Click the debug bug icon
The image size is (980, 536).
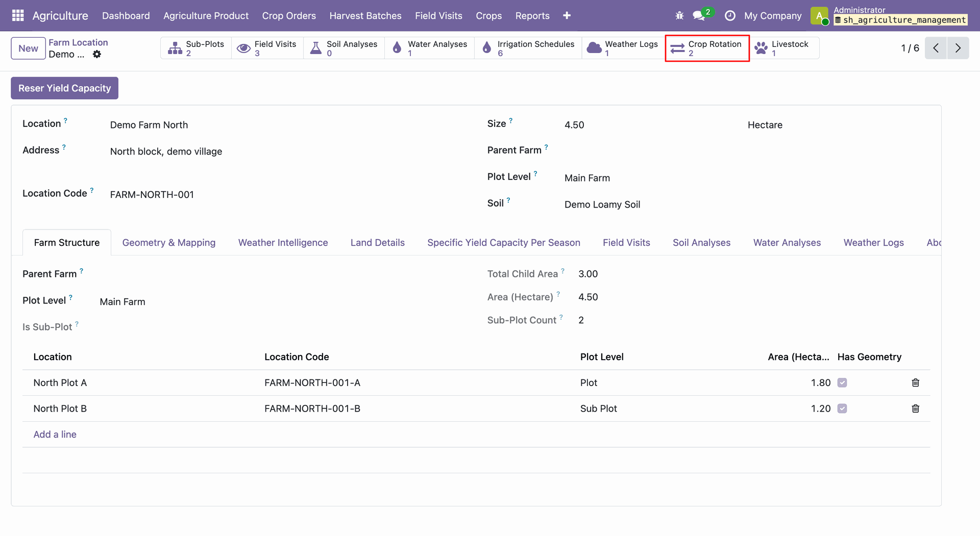tap(679, 16)
